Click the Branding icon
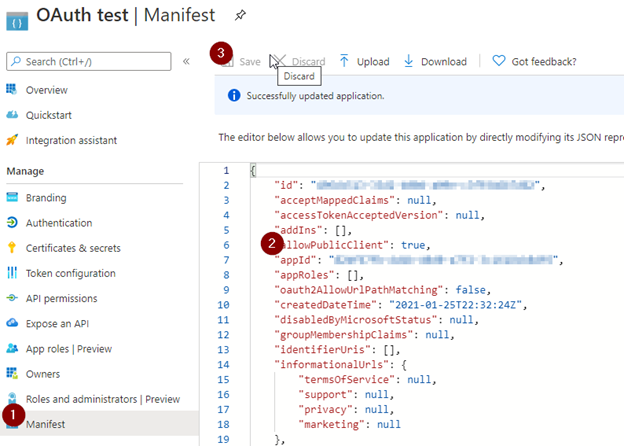624x446 pixels. pyautogui.click(x=12, y=197)
